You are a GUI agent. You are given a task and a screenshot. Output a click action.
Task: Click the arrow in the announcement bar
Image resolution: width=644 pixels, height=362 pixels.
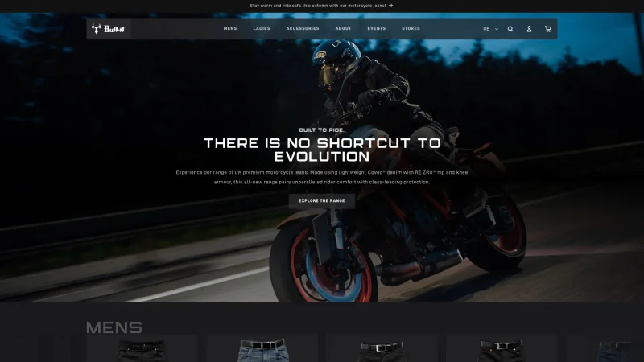(390, 6)
